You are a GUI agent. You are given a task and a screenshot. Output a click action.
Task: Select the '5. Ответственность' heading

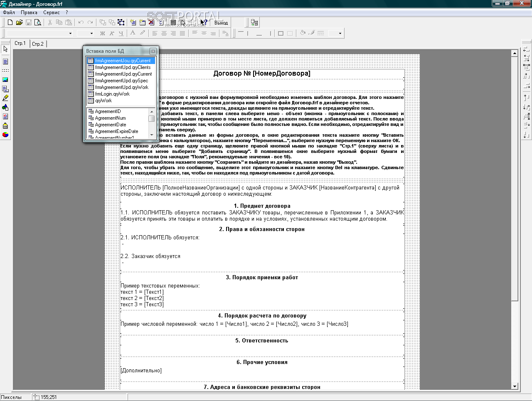[262, 340]
